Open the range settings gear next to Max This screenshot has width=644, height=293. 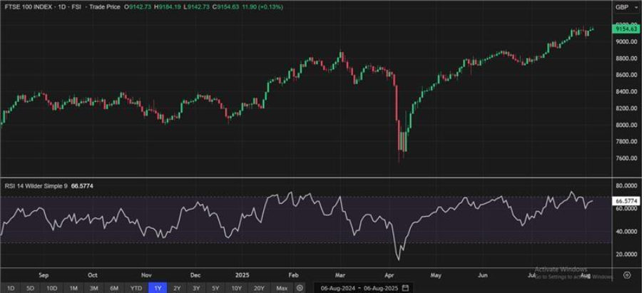300,288
